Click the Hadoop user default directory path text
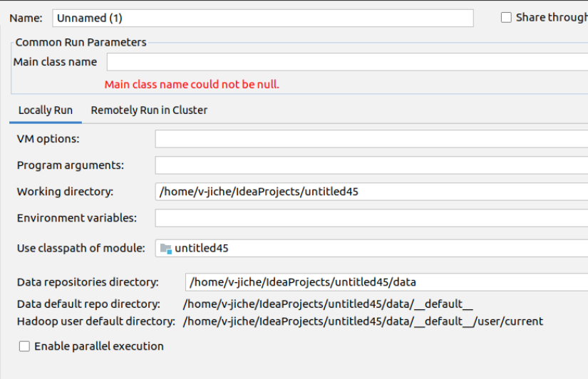 click(363, 321)
